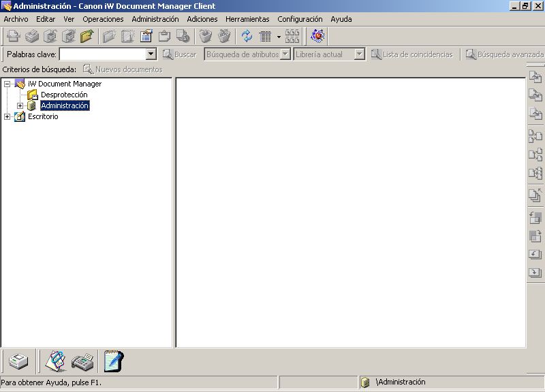Refresh the view with blue arrows icon
545x392 pixels.
(x=247, y=36)
